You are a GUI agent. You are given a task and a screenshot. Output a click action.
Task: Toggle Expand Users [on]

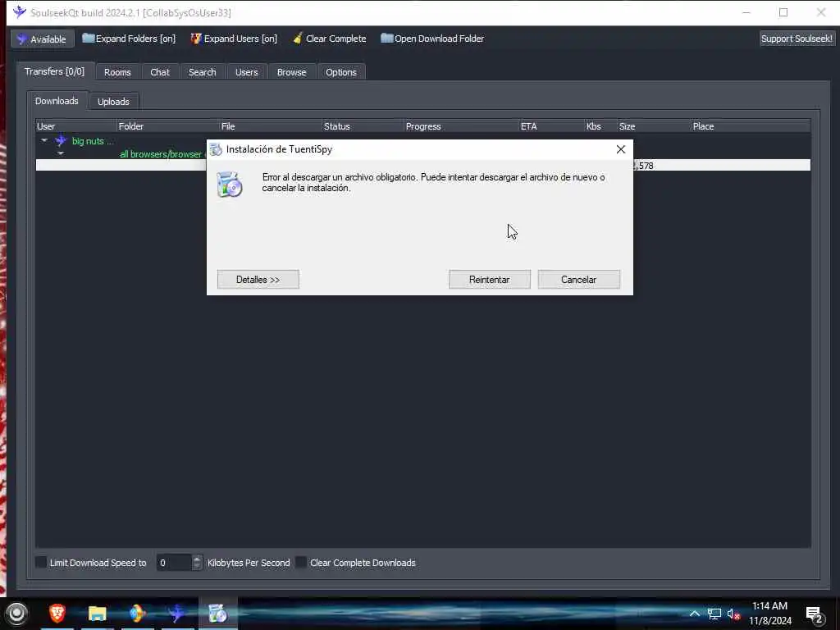pos(234,39)
